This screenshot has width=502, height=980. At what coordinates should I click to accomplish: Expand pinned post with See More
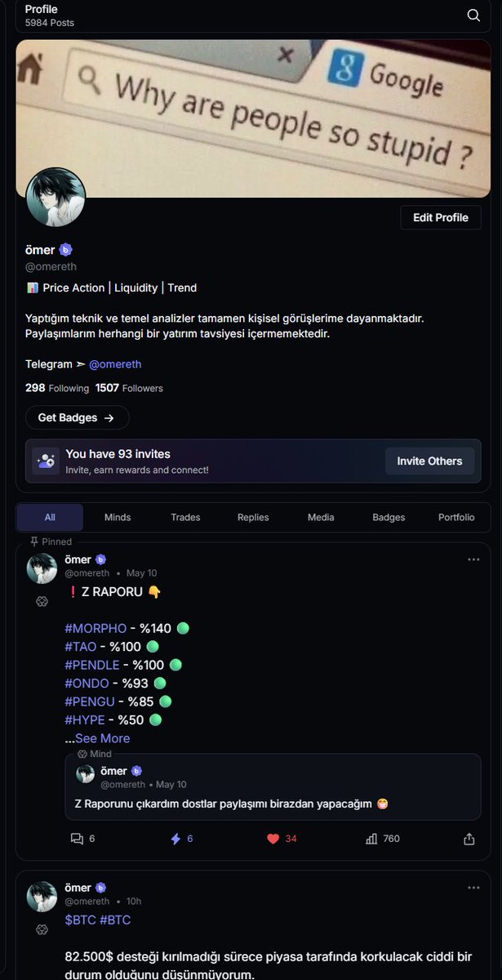point(102,738)
